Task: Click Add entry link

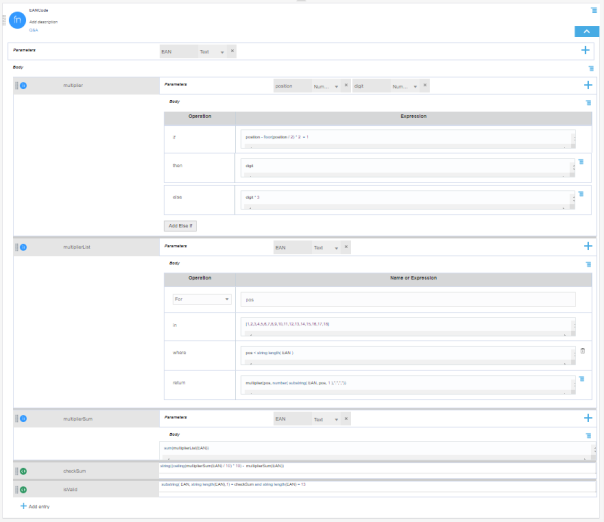Action: [x=35, y=507]
